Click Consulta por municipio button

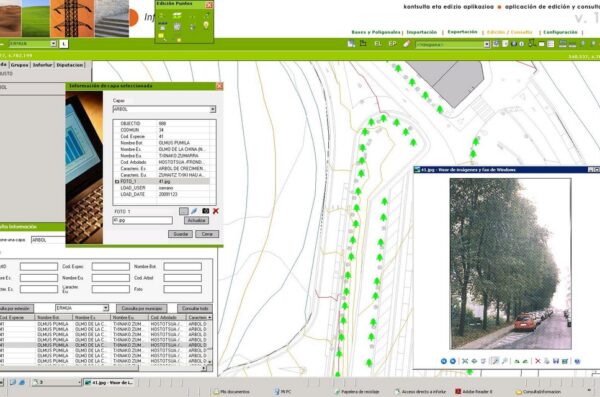[142, 308]
